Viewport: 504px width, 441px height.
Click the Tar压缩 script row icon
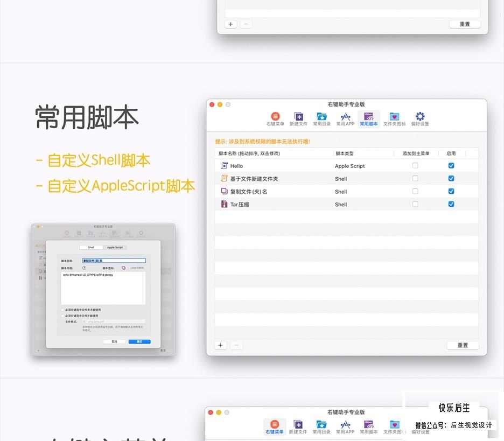224,204
